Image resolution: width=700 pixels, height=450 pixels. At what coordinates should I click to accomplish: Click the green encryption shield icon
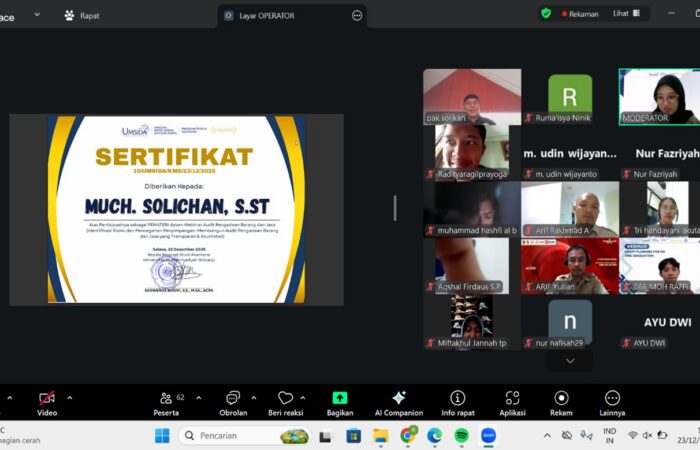(x=546, y=14)
